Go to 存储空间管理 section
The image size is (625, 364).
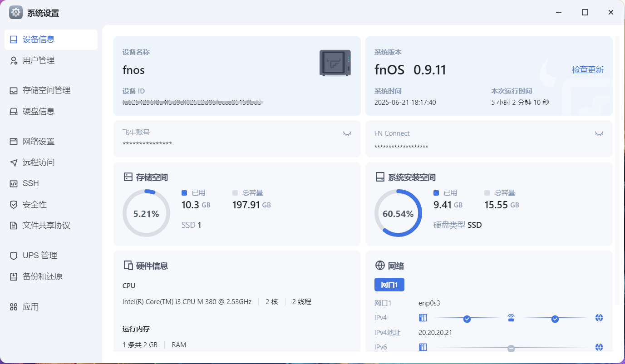(51, 90)
